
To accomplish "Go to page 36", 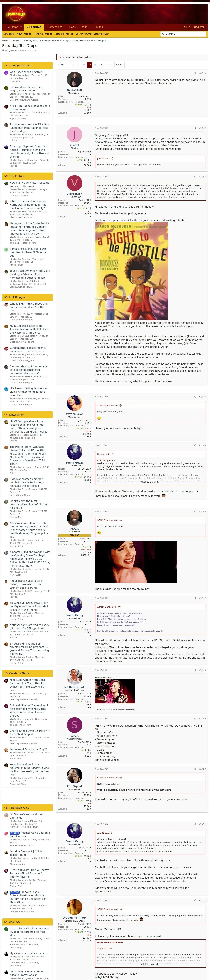I will click(x=84, y=65).
